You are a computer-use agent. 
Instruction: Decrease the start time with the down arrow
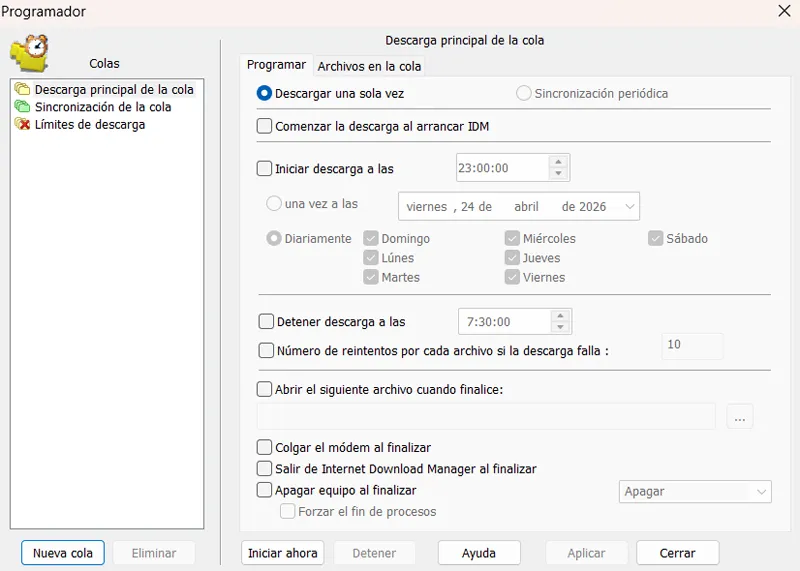(558, 173)
